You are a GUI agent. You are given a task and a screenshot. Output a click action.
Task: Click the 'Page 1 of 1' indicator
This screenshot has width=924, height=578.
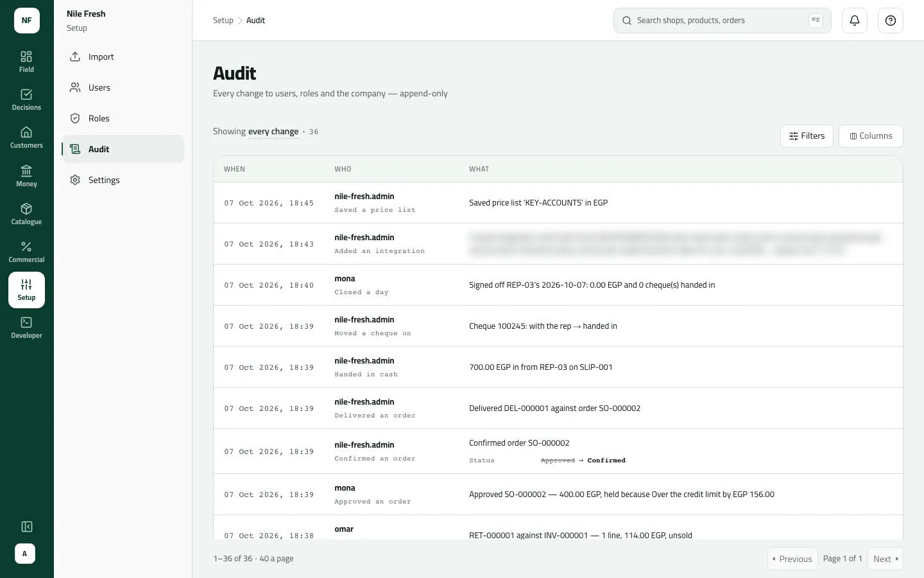843,559
